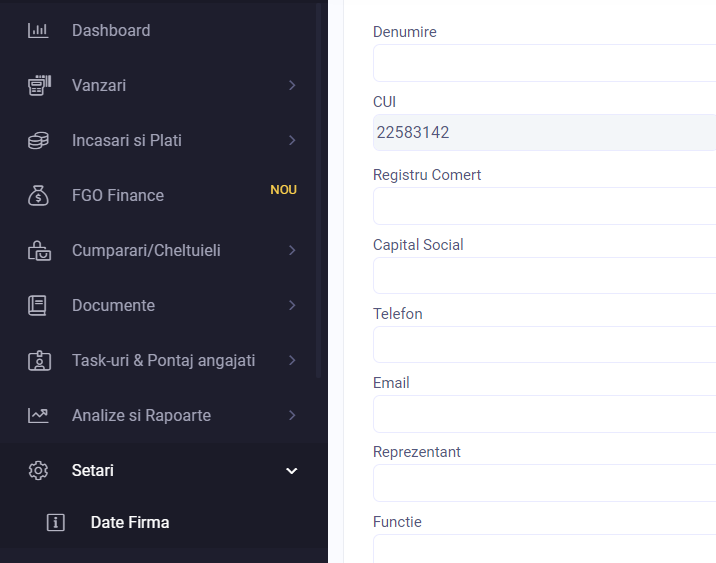Click the Task-uri & Pontaj badge icon

[39, 361]
